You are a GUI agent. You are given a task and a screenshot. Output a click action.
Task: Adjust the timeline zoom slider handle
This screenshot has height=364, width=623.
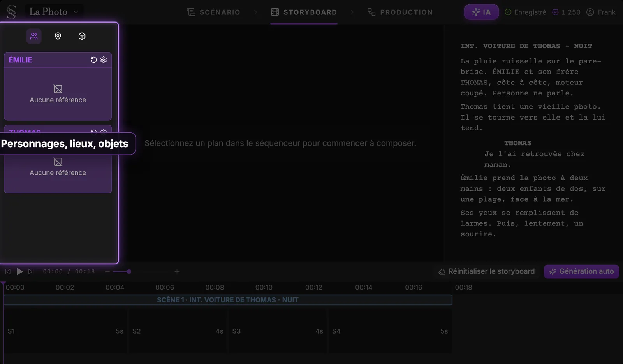[129, 271]
